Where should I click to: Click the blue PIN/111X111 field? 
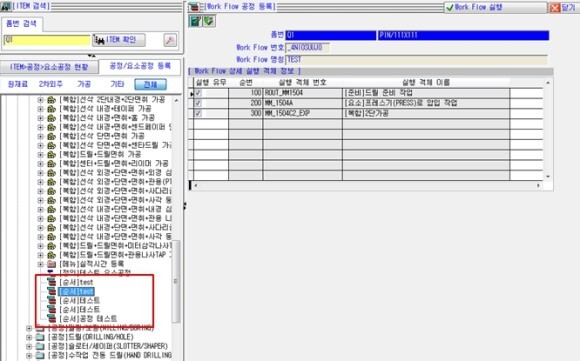pos(463,36)
